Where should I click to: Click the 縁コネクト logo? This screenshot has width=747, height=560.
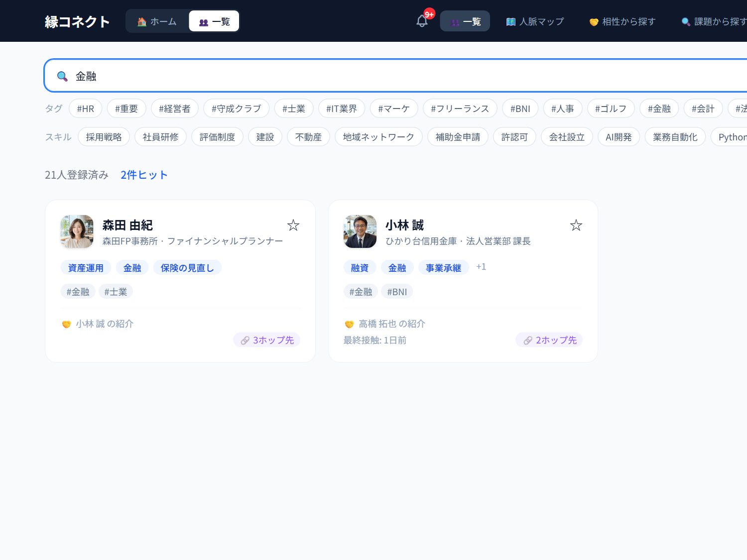[77, 21]
